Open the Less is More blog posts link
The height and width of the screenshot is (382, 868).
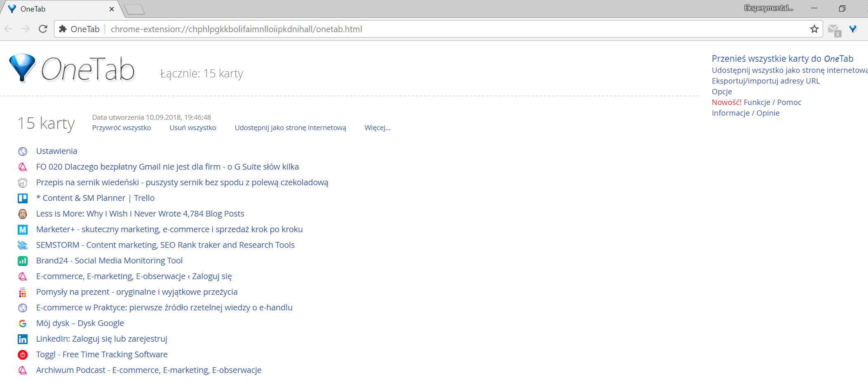coord(140,214)
